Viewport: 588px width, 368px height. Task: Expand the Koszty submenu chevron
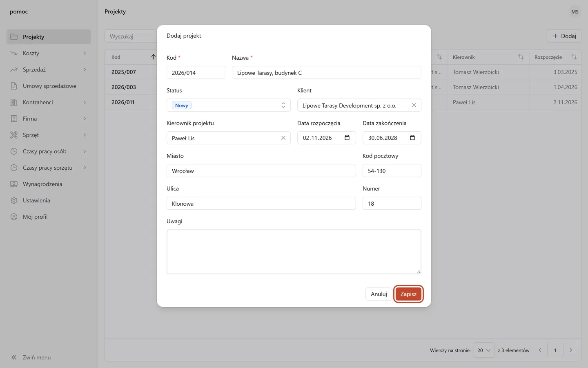coord(85,53)
